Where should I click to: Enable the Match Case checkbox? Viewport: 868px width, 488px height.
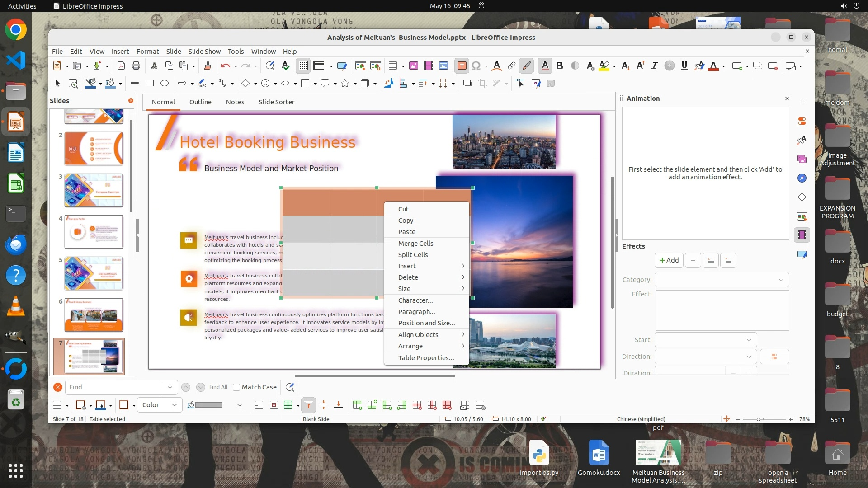(236, 387)
